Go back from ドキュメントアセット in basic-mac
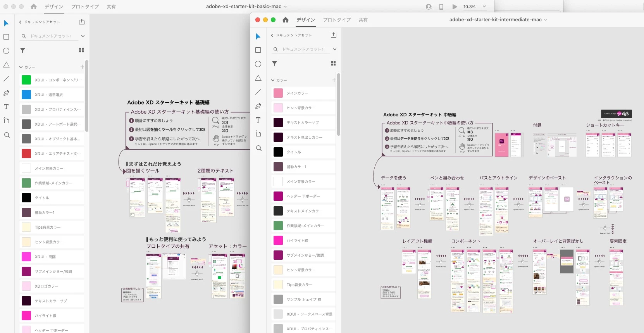 tap(20, 22)
